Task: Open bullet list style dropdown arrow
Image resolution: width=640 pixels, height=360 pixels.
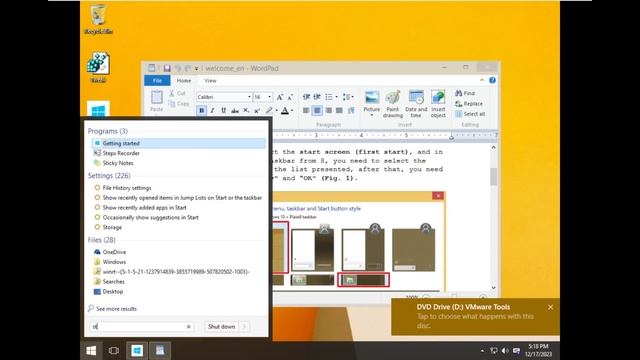Action: [336, 97]
